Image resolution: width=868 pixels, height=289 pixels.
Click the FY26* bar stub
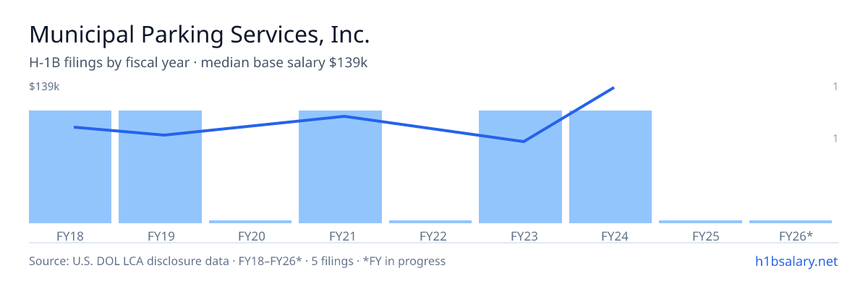click(791, 222)
